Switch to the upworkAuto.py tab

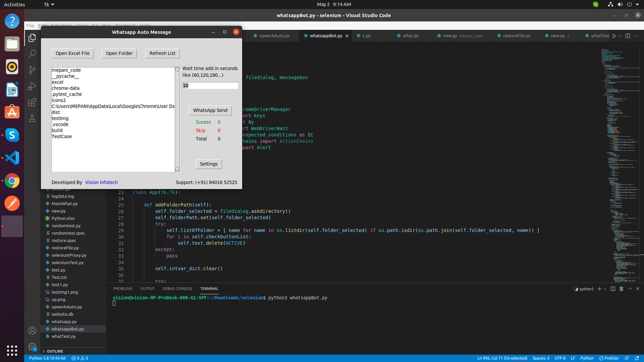(274, 36)
